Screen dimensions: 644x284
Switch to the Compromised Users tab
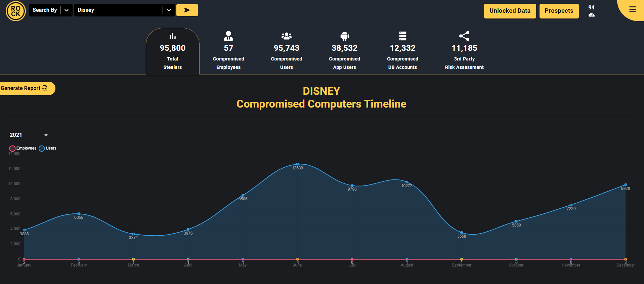(287, 51)
